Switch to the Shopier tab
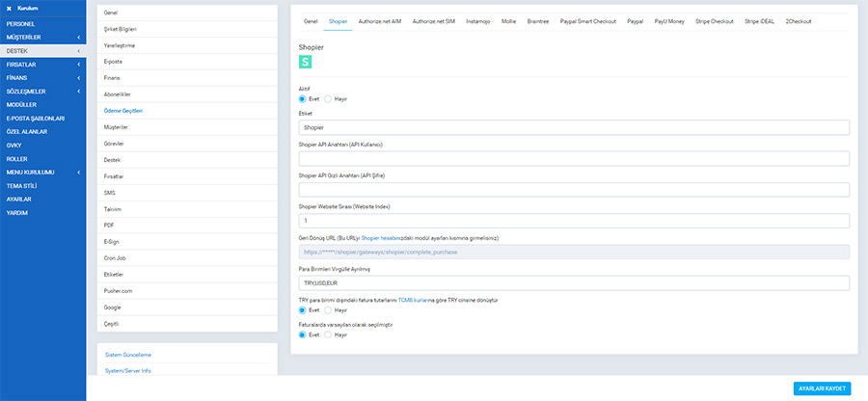The width and height of the screenshot is (868, 401). point(338,21)
